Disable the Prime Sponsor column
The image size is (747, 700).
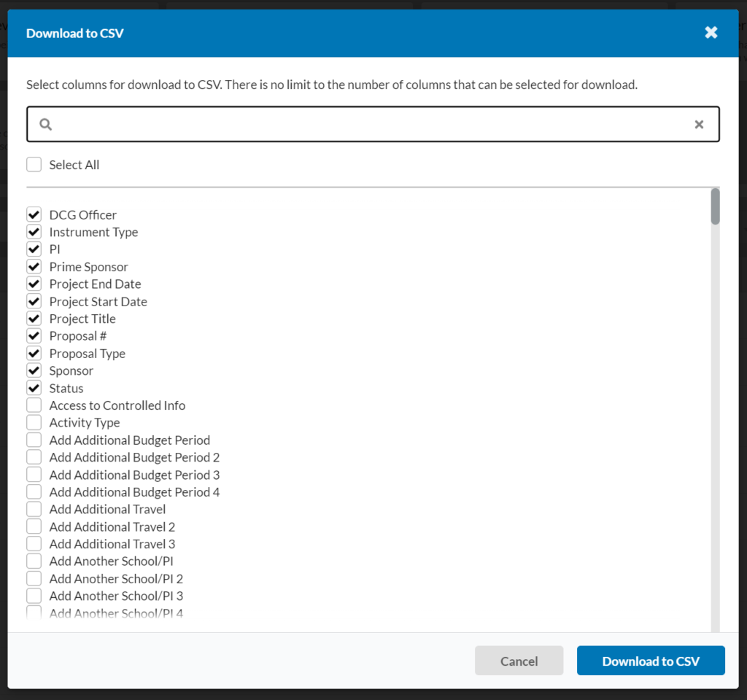[34, 267]
